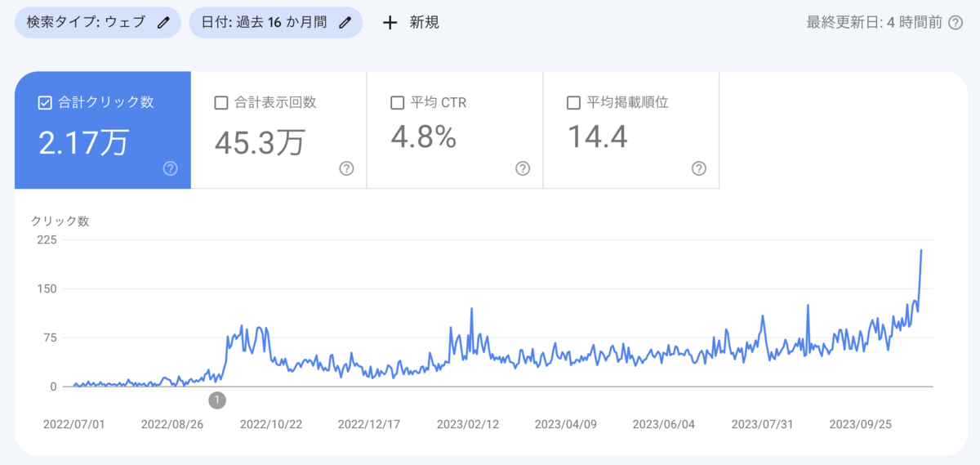Edit the date range filter pencil icon
Viewport: 980px width, 465px height.
345,23
